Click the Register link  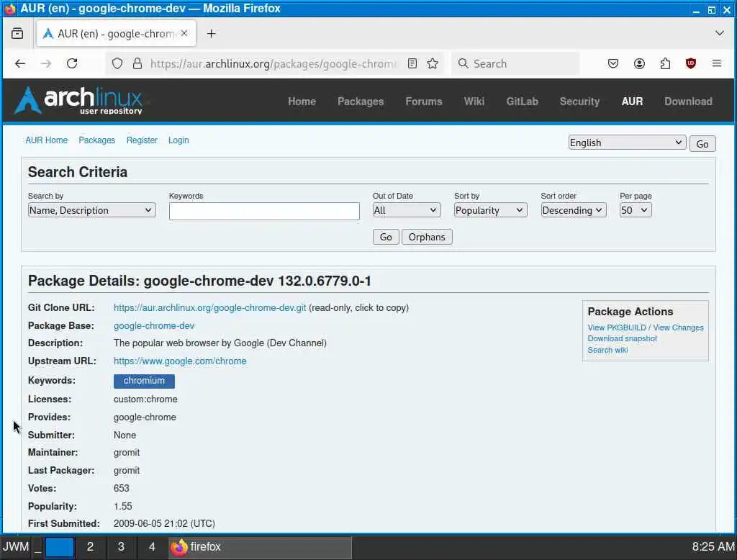click(142, 140)
